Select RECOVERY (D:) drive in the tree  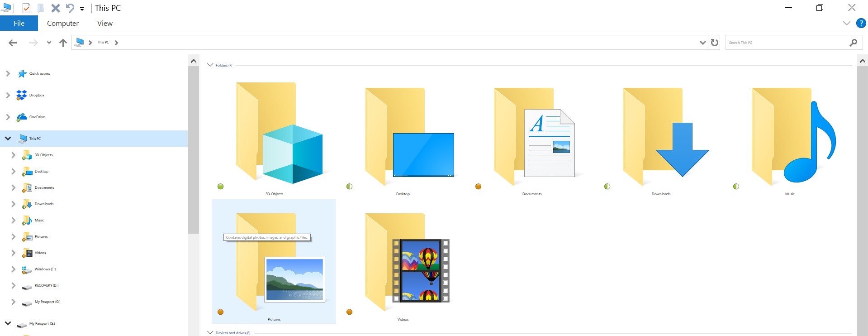pos(46,285)
